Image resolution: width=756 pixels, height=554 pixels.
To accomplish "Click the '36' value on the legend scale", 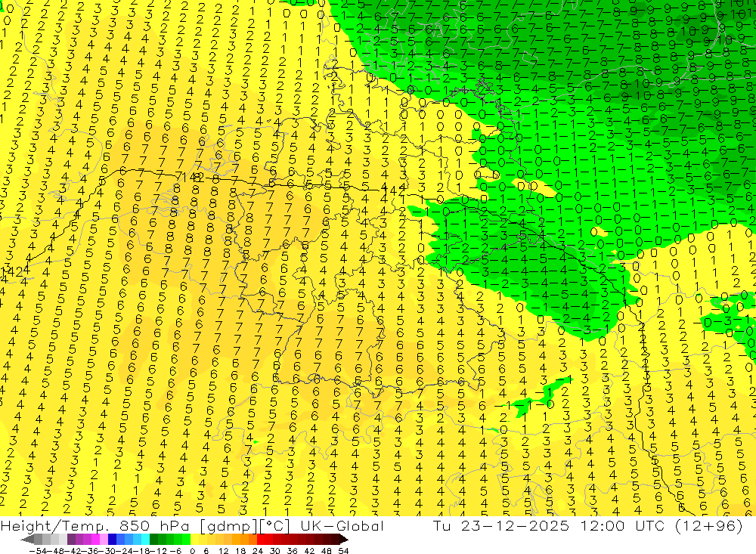I will pyautogui.click(x=292, y=551).
